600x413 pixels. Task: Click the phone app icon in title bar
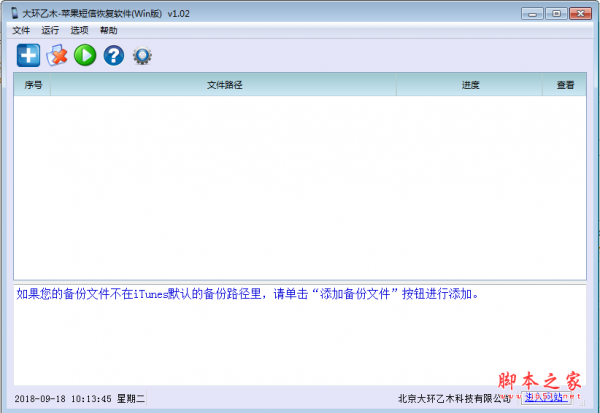(x=15, y=13)
